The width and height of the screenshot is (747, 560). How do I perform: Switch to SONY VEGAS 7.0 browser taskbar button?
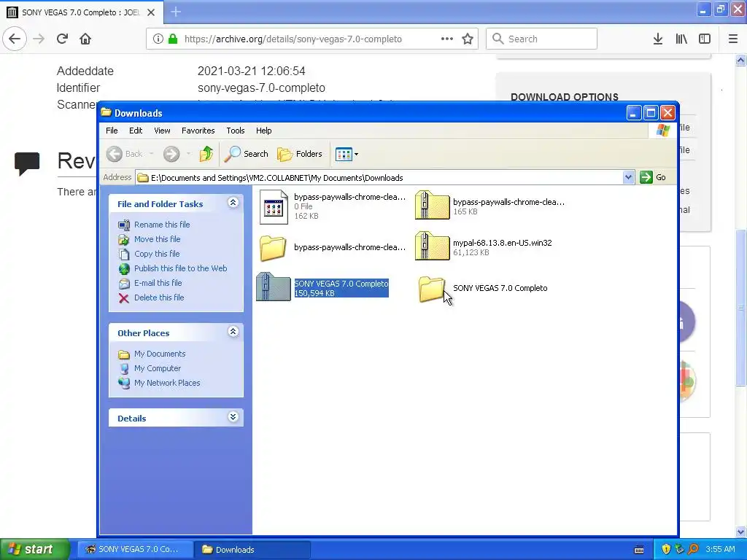[x=135, y=550]
